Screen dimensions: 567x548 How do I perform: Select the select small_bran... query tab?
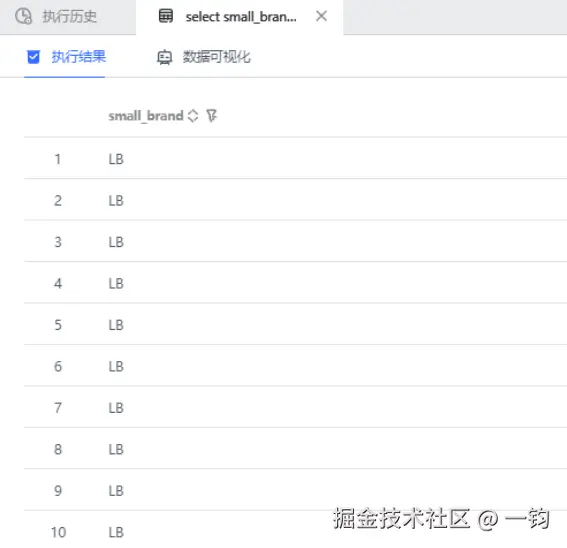pyautogui.click(x=239, y=17)
